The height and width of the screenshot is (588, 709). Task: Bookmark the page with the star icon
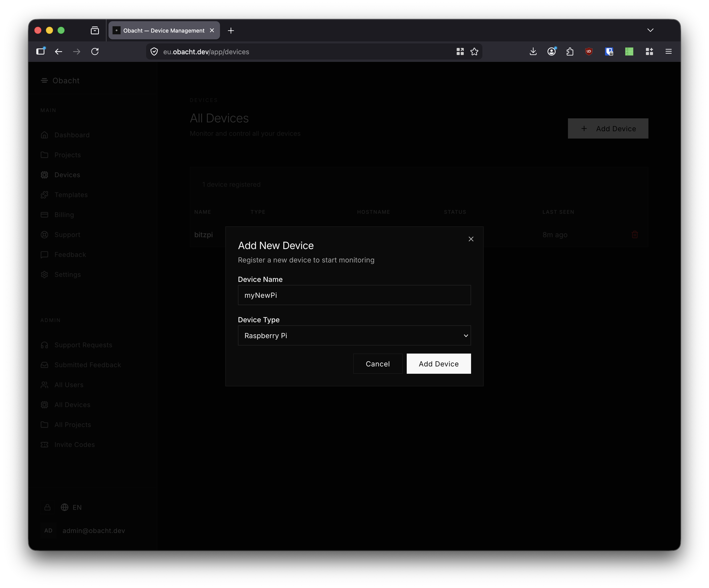click(474, 51)
